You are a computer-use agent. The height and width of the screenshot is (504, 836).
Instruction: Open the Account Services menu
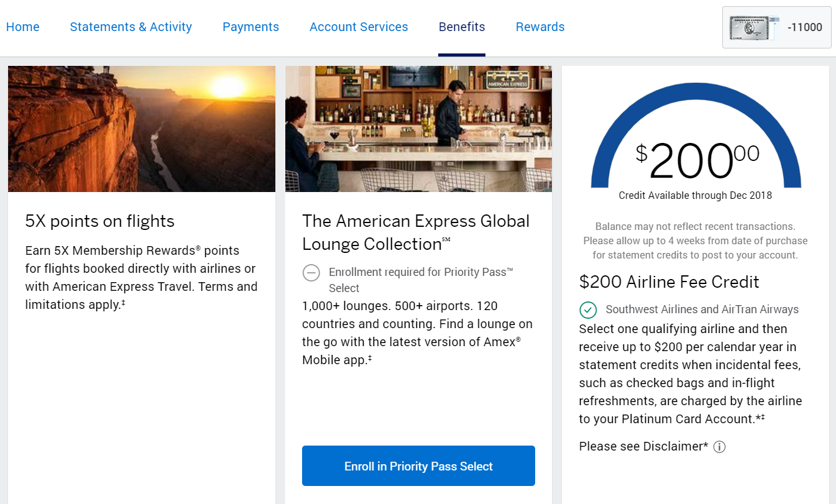pyautogui.click(x=359, y=27)
